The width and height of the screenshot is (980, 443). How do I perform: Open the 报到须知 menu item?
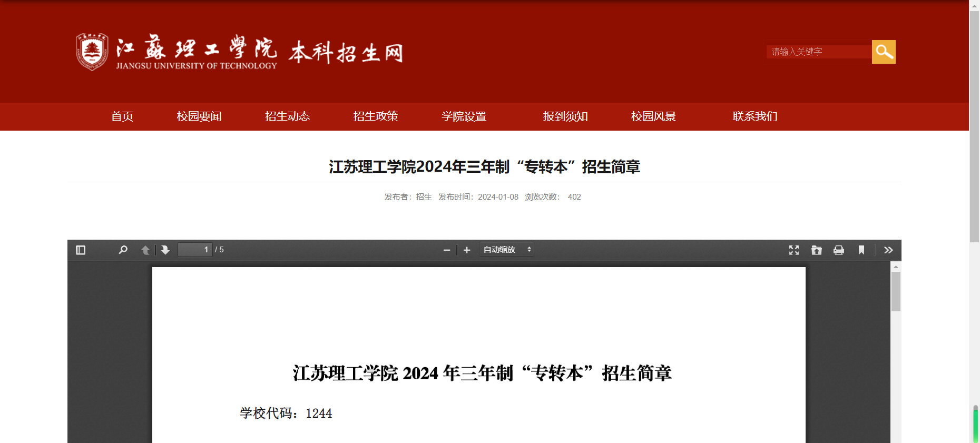(x=565, y=116)
